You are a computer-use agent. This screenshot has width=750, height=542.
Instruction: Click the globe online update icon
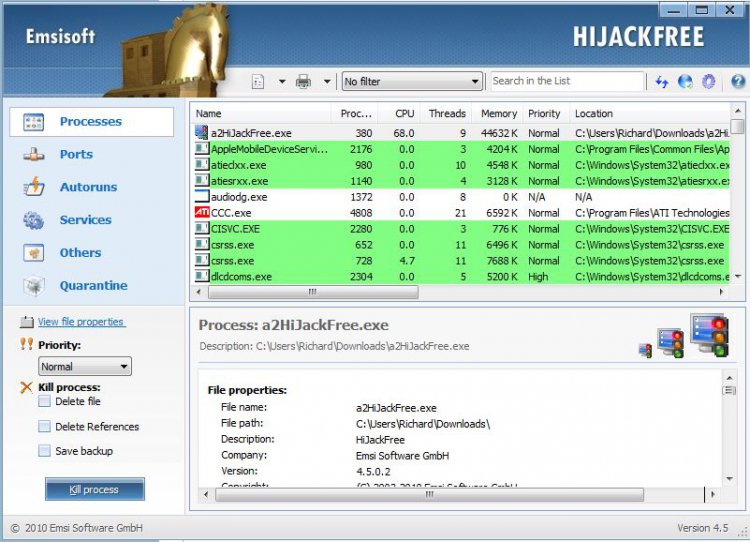[x=685, y=82]
